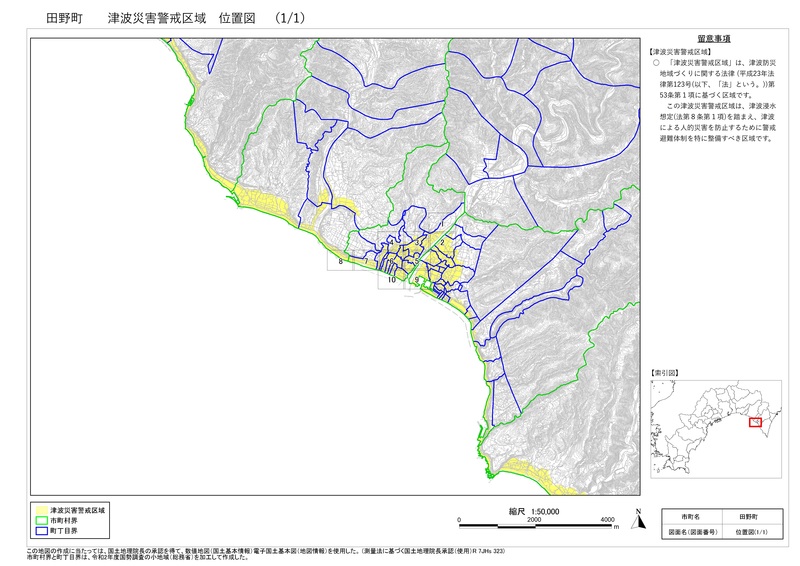
Task: Click the 【津波災害警戒区域】 notes subheading
Action: 679,50
